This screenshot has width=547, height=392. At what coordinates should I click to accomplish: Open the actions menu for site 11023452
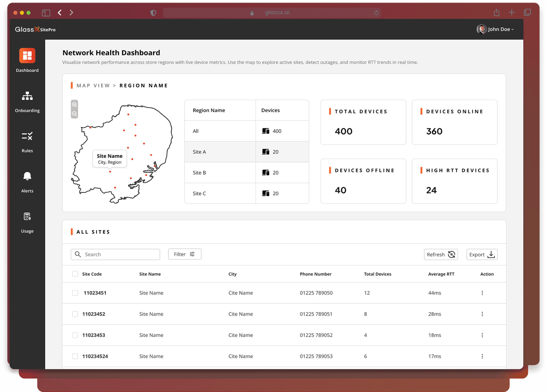pyautogui.click(x=482, y=314)
